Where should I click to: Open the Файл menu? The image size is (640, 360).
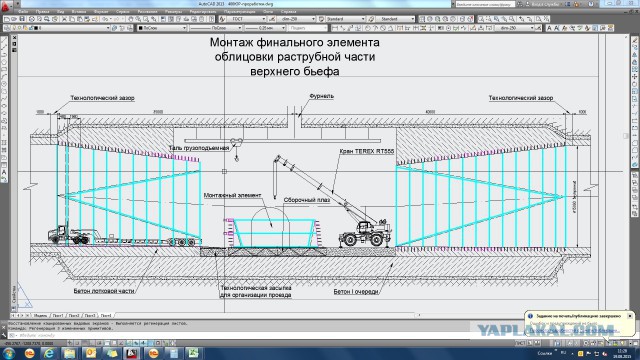point(24,12)
